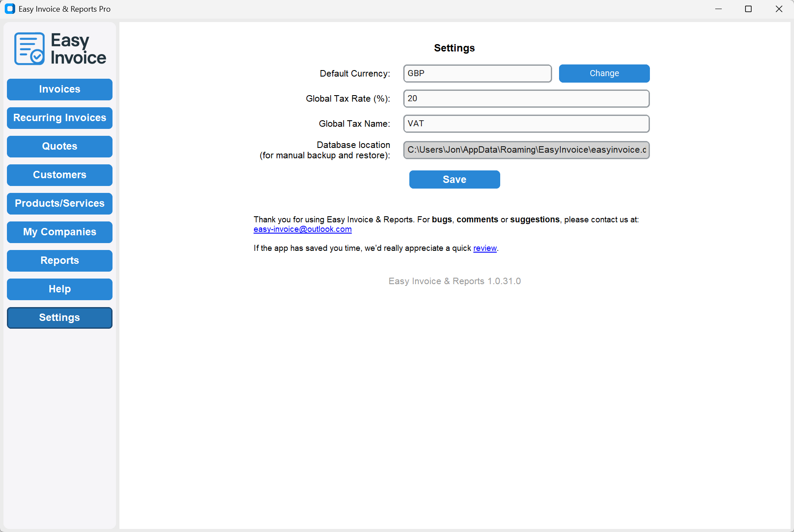Click the Easy Invoice logo icon
The width and height of the screenshot is (794, 532).
29,48
